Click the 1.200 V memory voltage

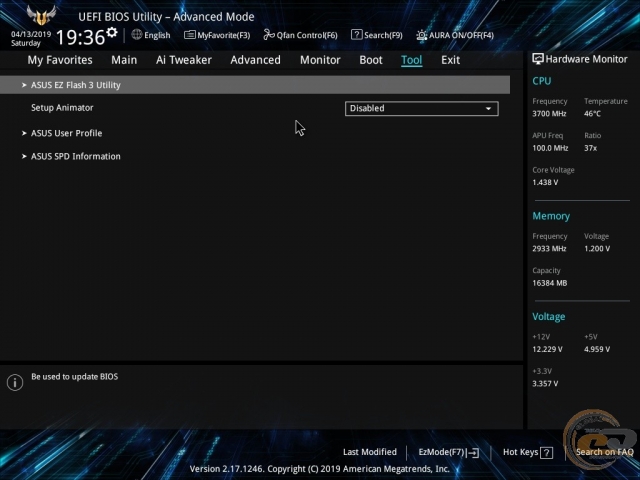pyautogui.click(x=597, y=248)
